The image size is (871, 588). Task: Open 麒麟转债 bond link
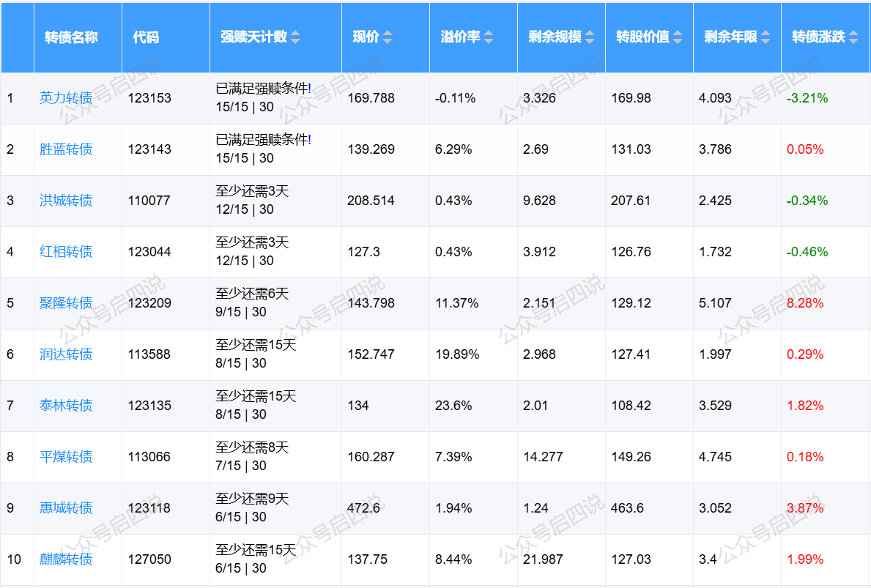click(x=66, y=559)
